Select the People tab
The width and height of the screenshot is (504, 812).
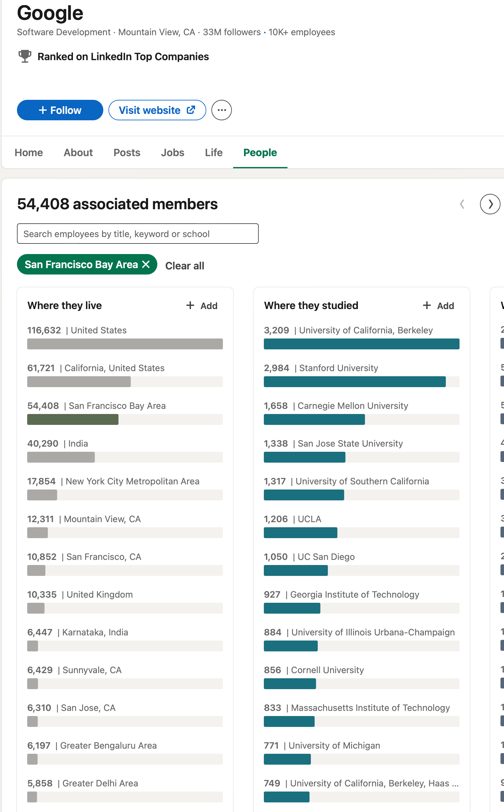click(x=260, y=152)
